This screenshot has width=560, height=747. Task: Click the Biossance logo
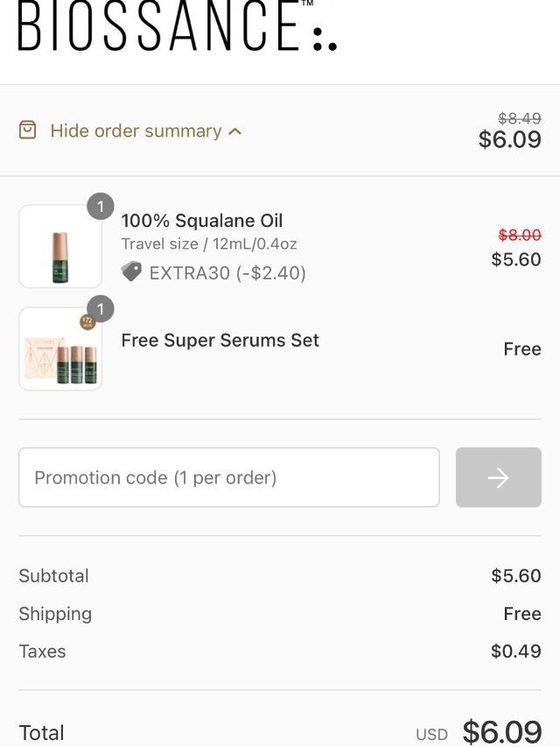tap(177, 26)
